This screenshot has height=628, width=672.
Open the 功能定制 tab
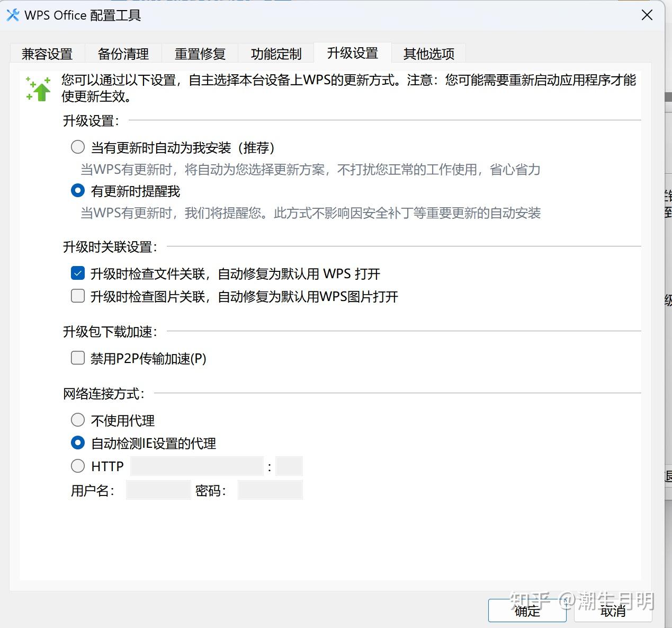(276, 53)
